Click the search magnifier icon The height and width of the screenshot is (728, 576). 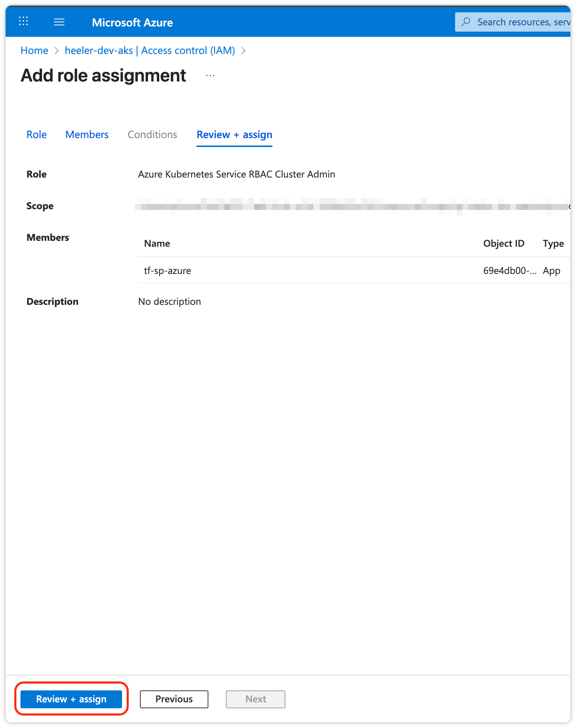(x=465, y=22)
